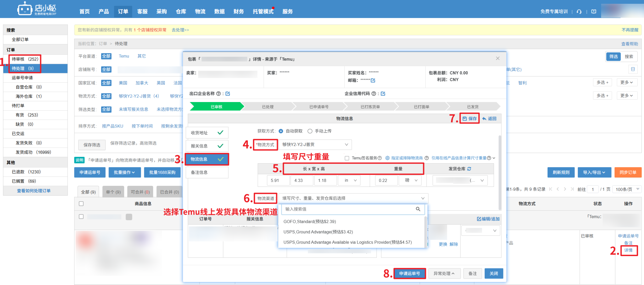
Task: Click the gear icon for 指定或排除物流商
Action: click(387, 158)
